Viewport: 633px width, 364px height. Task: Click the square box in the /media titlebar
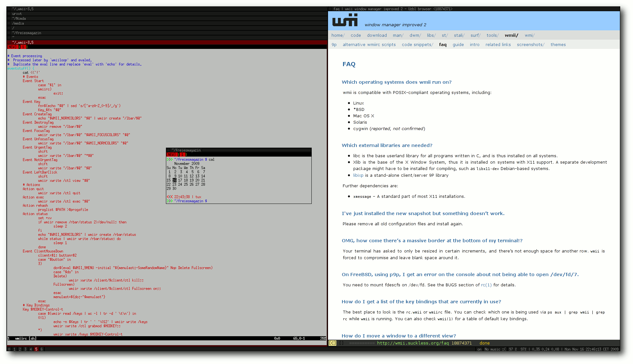[x=9, y=23]
